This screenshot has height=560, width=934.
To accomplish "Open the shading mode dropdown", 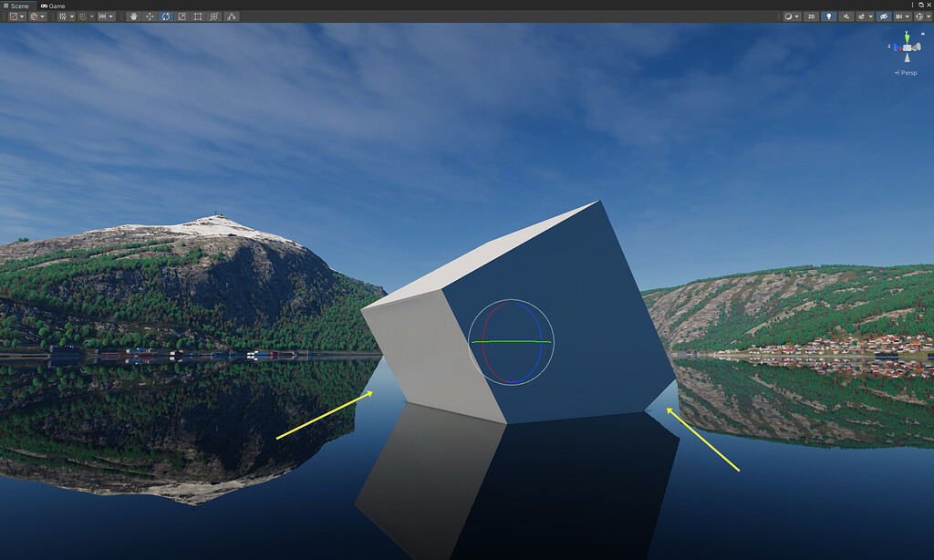I will [x=789, y=16].
